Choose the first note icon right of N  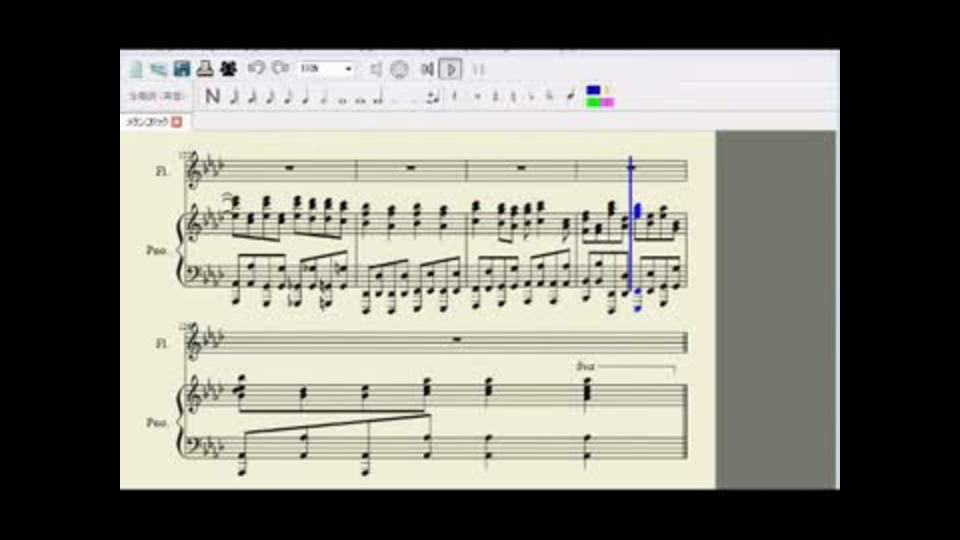[234, 96]
